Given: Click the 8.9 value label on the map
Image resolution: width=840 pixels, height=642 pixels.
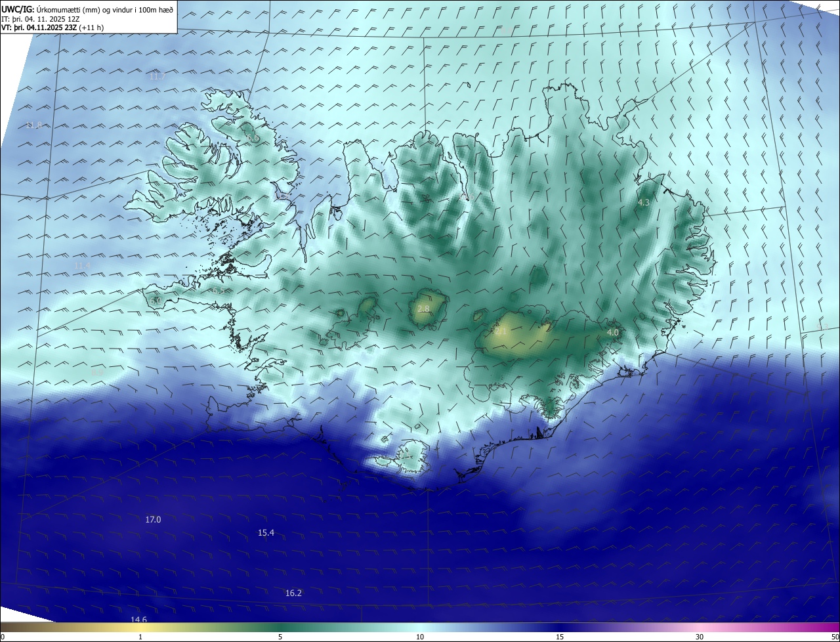Looking at the screenshot, I should coord(97,372).
